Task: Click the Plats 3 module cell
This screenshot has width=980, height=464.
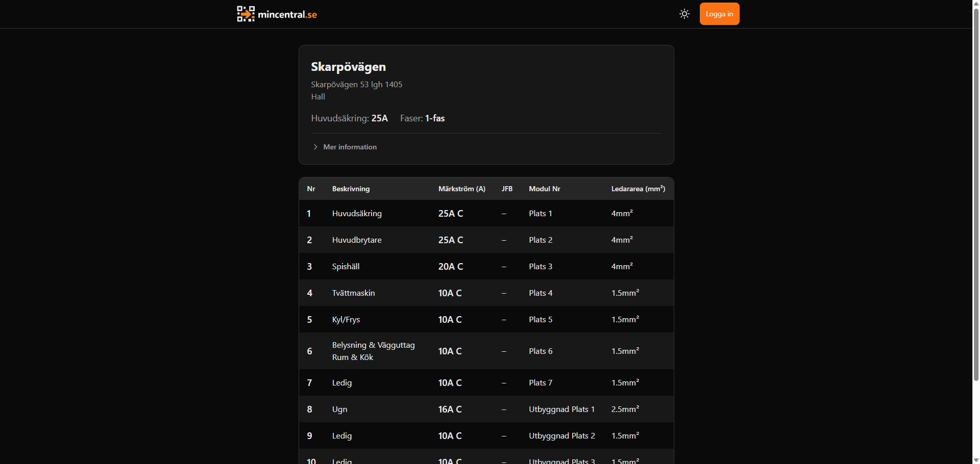Action: click(541, 267)
